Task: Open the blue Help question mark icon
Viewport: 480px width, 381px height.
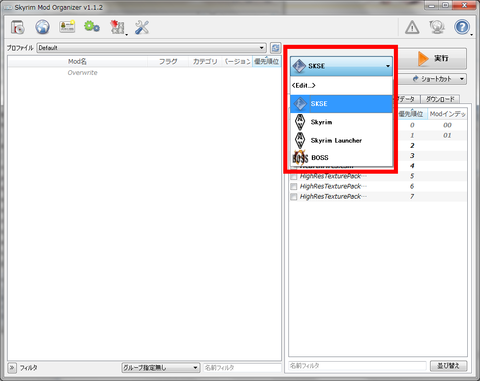Action: point(462,27)
